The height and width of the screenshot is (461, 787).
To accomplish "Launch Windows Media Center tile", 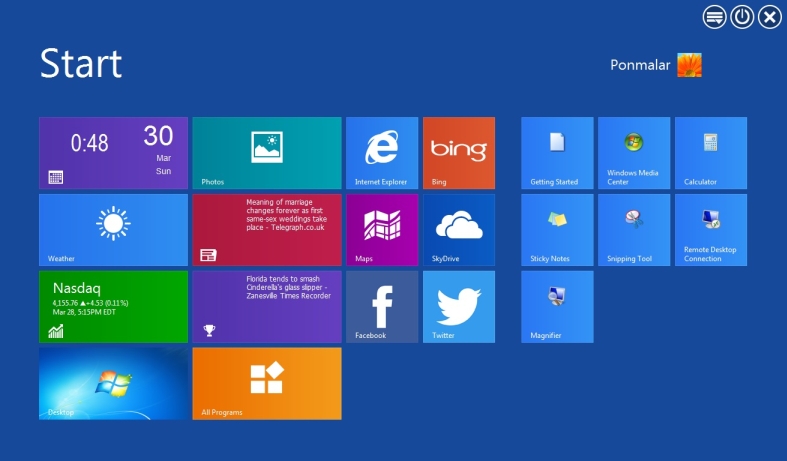I will tap(634, 153).
